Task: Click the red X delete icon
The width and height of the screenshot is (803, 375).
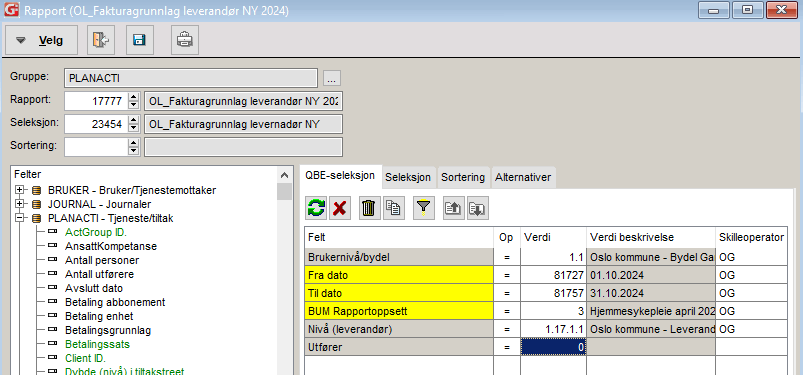Action: point(339,208)
